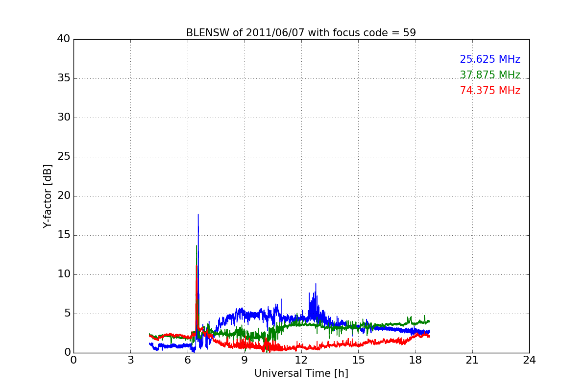Click the Universal Time [h] axis label
The height and width of the screenshot is (392, 588).
point(301,373)
